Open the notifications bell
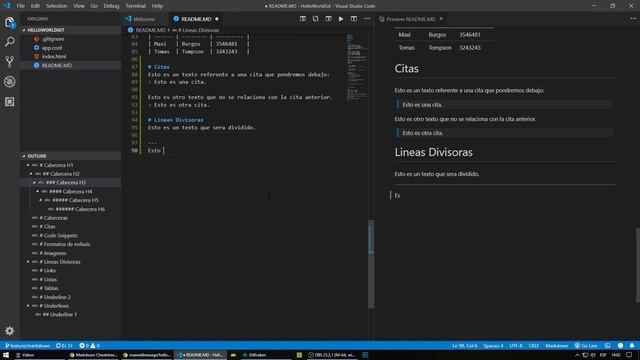The width and height of the screenshot is (640, 360). pyautogui.click(x=632, y=346)
